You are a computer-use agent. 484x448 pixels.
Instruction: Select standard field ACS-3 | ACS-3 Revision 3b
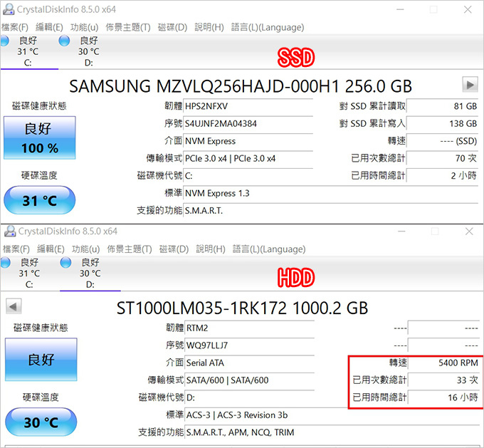pyautogui.click(x=332, y=415)
